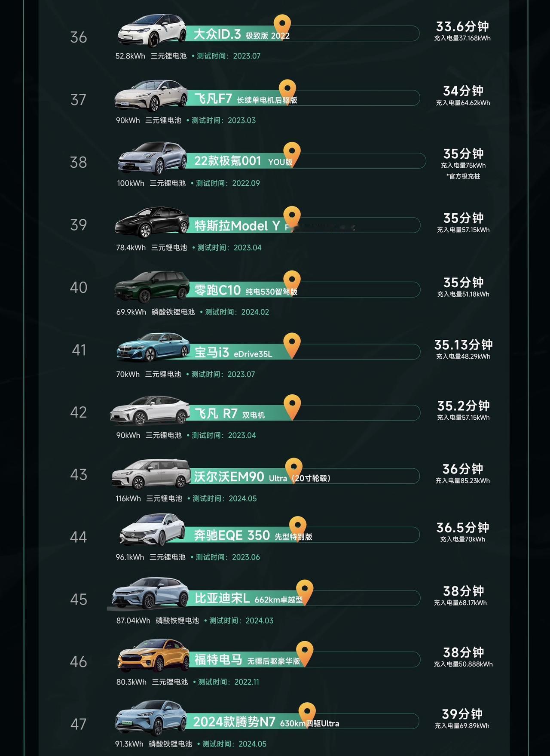Click the 36.5分钟 charging time result
This screenshot has height=756, width=550.
click(x=463, y=528)
